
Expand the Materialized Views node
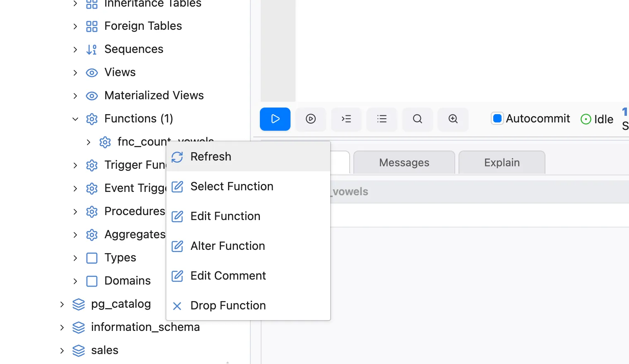(x=75, y=96)
